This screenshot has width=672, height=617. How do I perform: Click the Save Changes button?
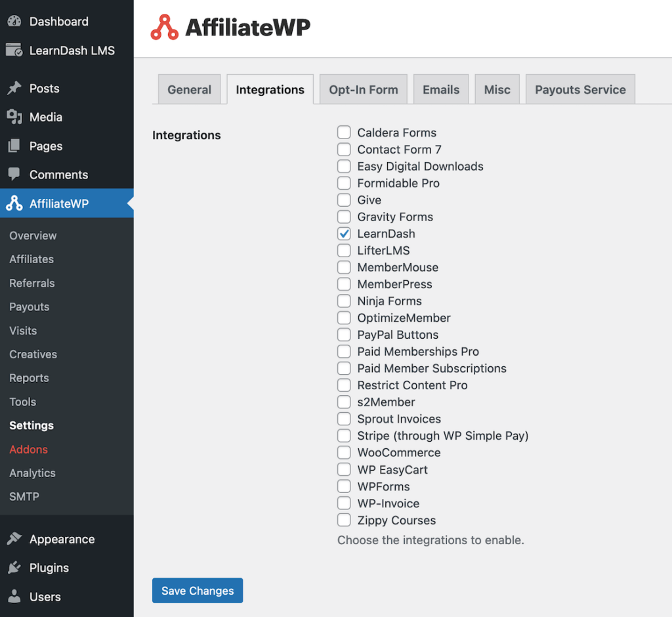coord(198,590)
